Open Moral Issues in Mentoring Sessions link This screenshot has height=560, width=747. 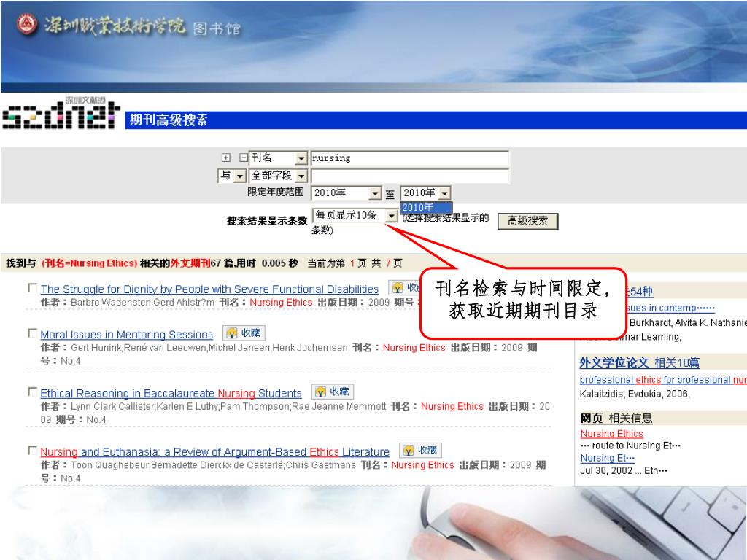[127, 334]
